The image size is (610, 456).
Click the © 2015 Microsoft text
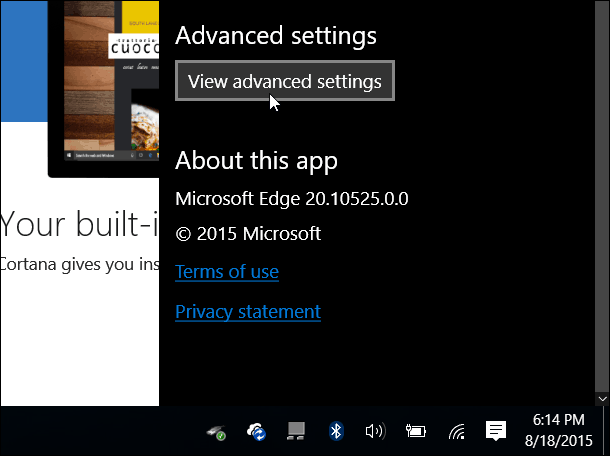coord(248,233)
